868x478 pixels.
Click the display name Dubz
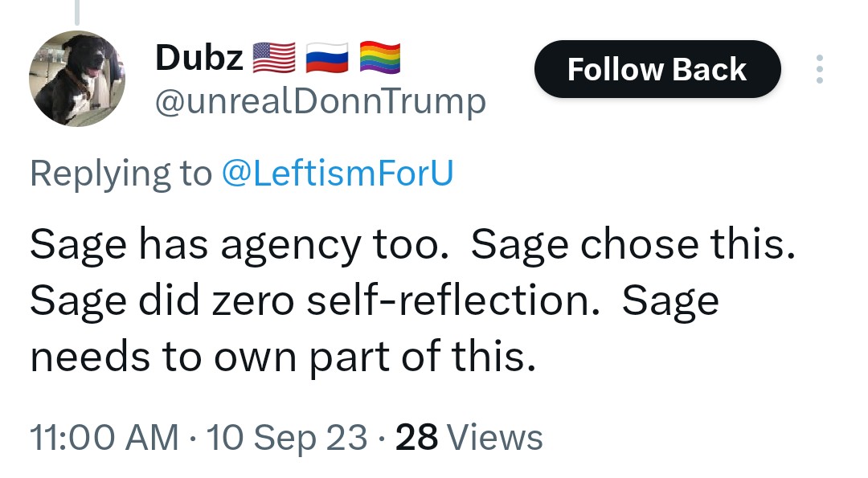(x=199, y=57)
